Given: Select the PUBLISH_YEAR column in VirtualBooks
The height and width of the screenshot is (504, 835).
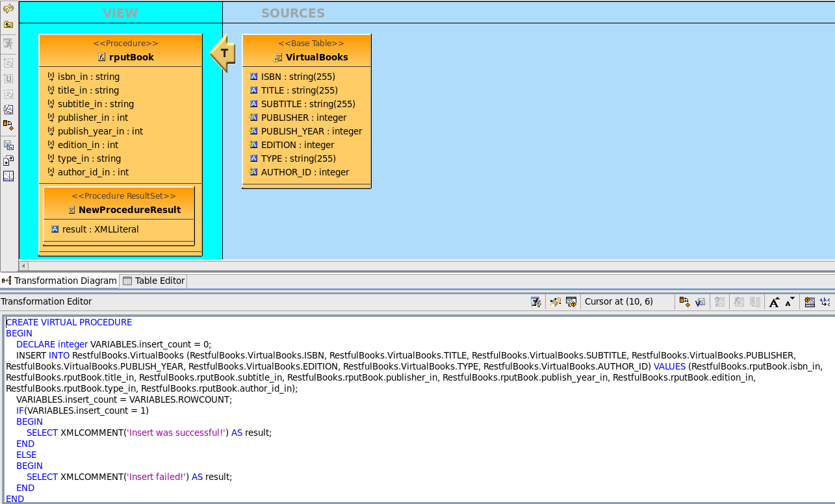Looking at the screenshot, I should coord(311,131).
